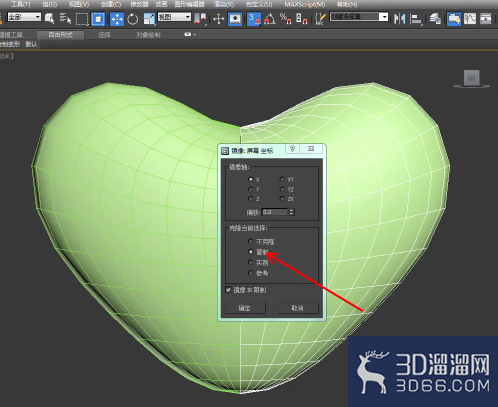Open the Schematic View icon

click(x=486, y=19)
